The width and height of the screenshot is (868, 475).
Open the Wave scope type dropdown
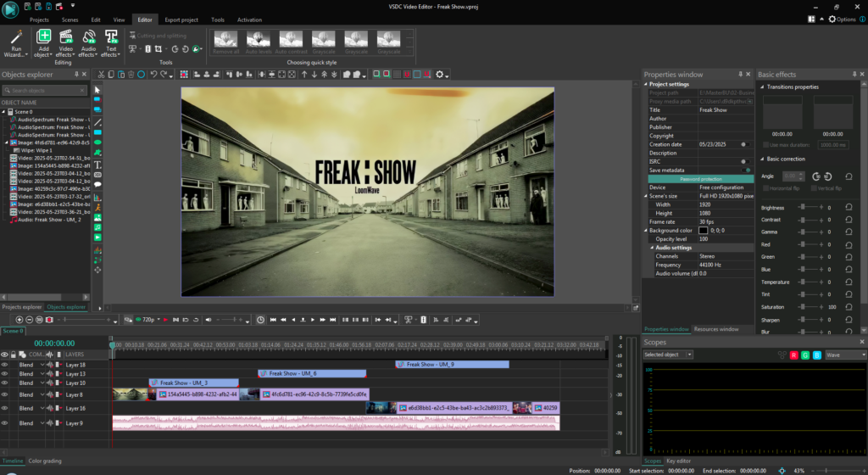coord(845,355)
